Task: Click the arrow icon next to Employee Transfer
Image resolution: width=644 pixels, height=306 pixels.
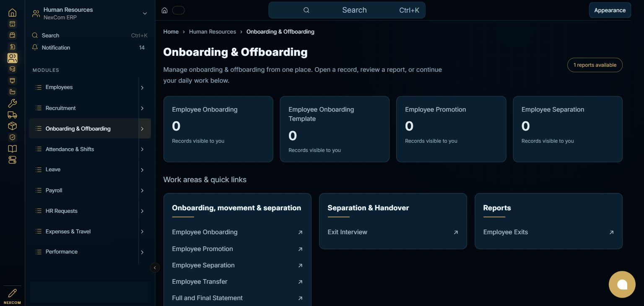Action: click(300, 282)
